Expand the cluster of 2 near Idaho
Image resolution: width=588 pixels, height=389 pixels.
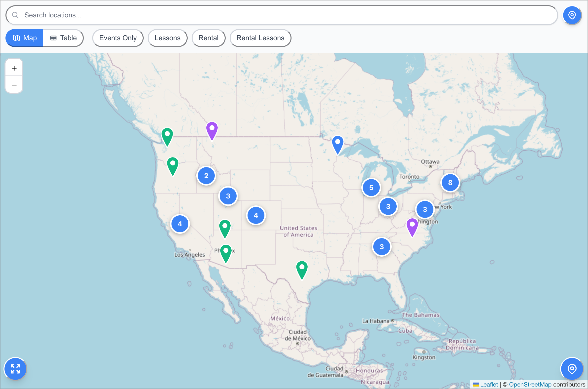[206, 176]
